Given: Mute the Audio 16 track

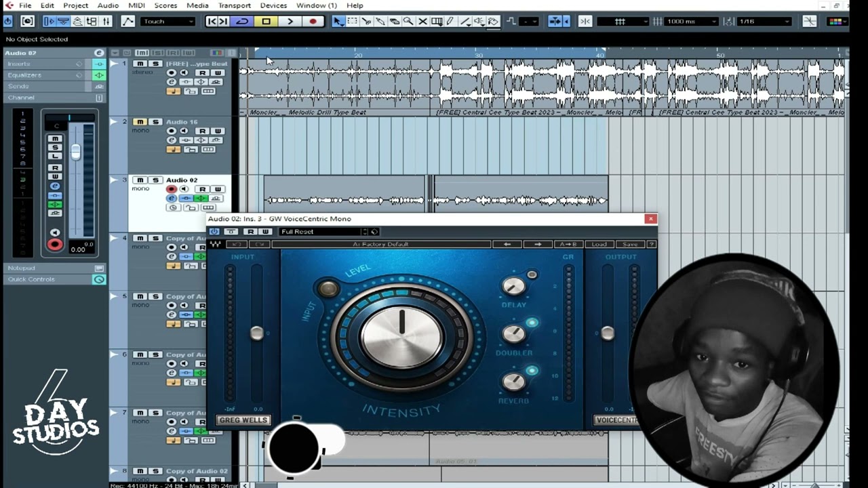Looking at the screenshot, I should (x=140, y=122).
